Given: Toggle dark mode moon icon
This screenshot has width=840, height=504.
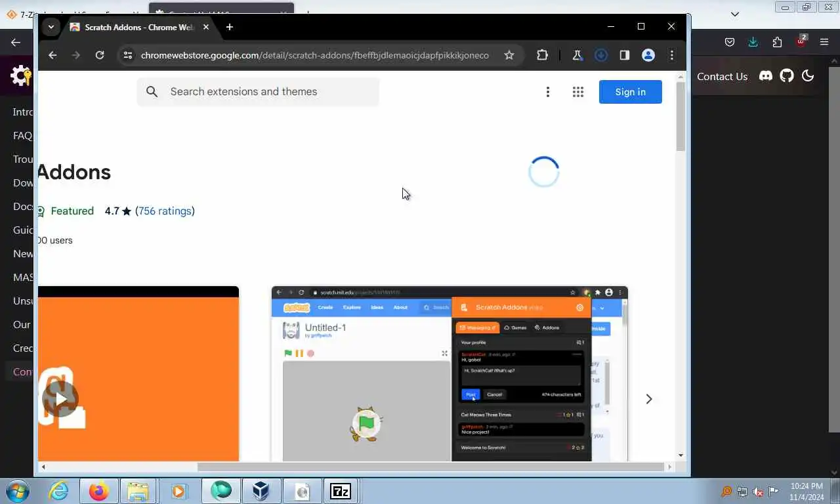Looking at the screenshot, I should (808, 76).
